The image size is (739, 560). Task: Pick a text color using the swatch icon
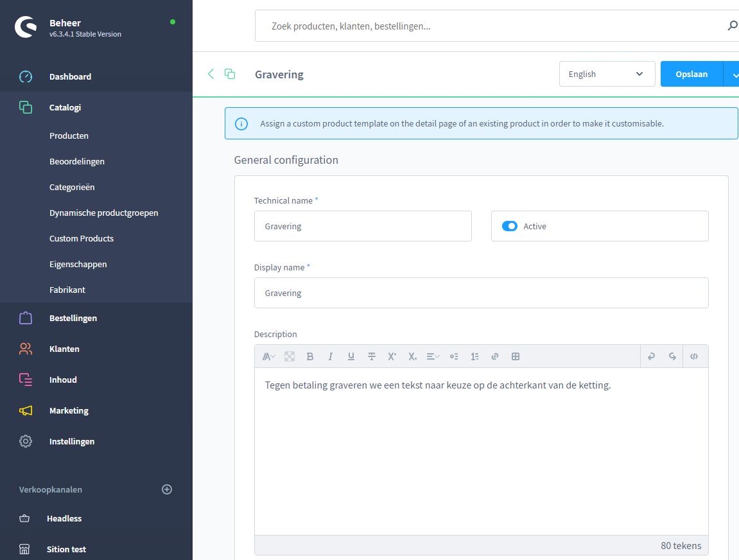[290, 356]
